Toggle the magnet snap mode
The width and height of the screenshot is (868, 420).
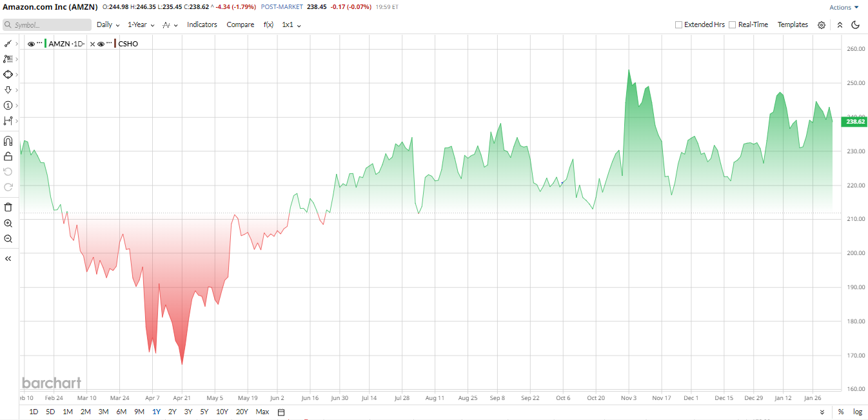tap(8, 140)
